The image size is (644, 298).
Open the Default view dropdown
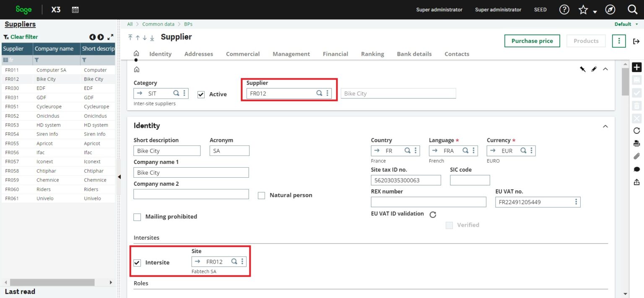pos(626,24)
